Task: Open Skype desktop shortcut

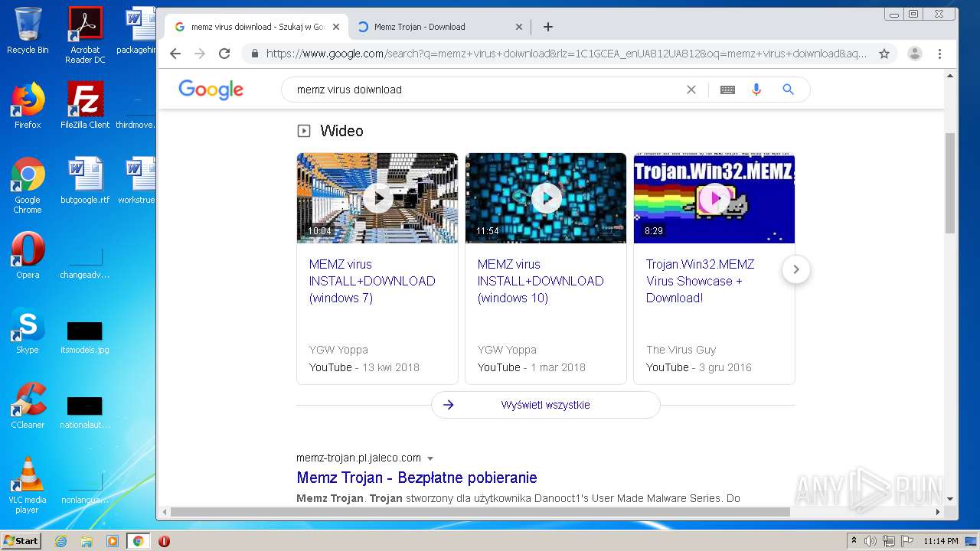Action: 28,331
